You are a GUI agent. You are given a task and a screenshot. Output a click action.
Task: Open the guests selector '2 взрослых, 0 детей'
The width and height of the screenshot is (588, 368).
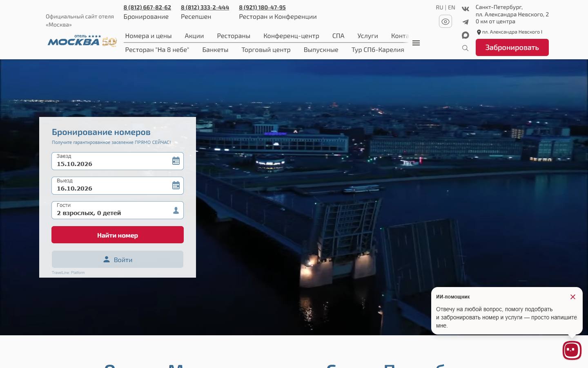[118, 210]
